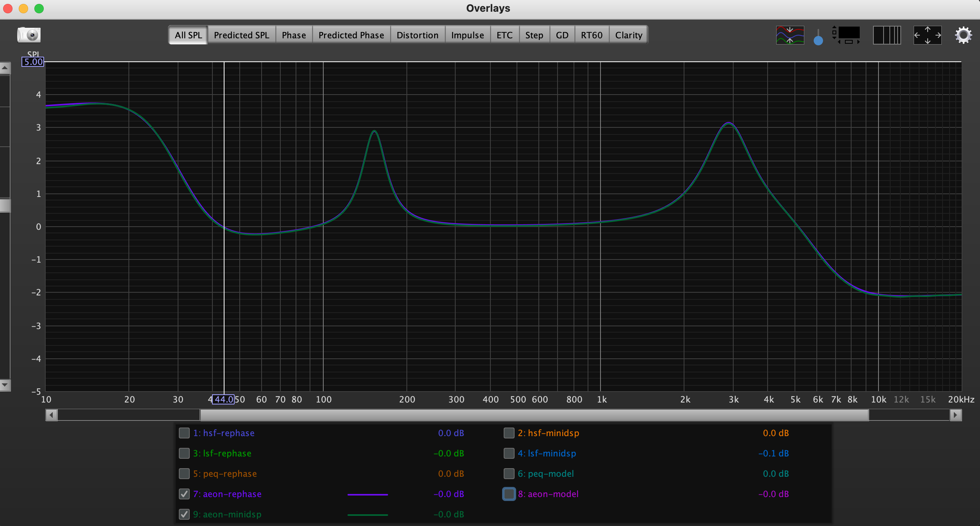Click the -0.1 dB value of lsf-minidsp

pyautogui.click(x=773, y=453)
